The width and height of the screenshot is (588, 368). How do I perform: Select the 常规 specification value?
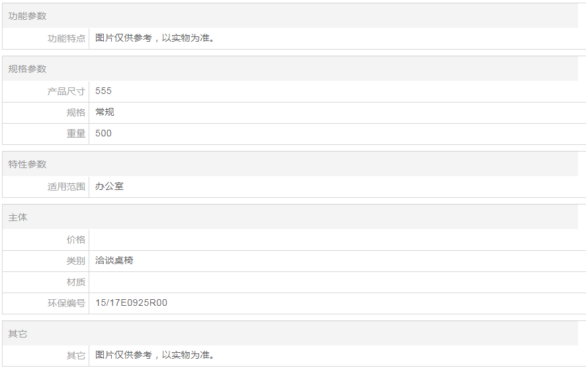tap(105, 113)
